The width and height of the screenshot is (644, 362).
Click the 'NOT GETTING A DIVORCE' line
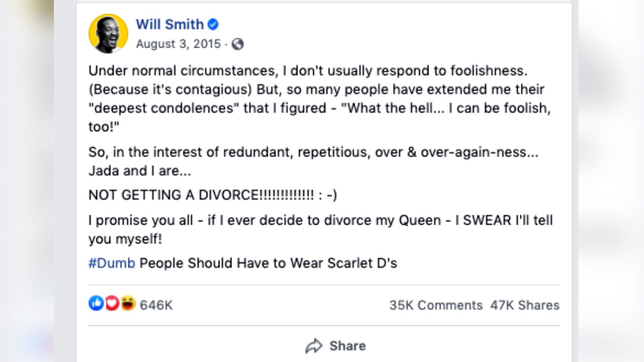pos(213,195)
